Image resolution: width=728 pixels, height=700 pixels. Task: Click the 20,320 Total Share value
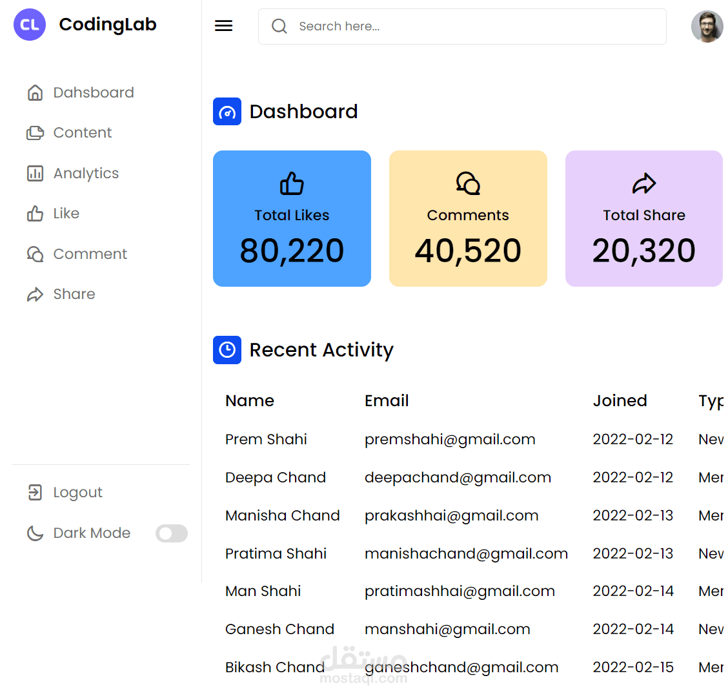click(644, 251)
